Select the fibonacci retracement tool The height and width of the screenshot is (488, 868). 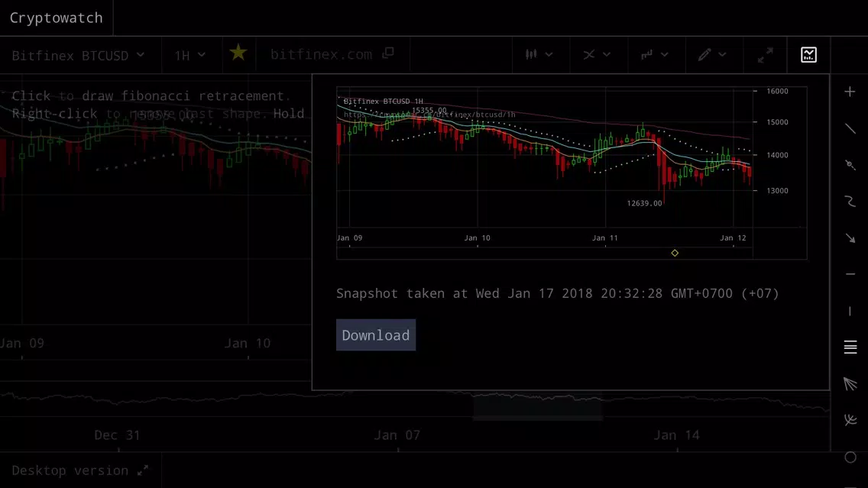[850, 347]
